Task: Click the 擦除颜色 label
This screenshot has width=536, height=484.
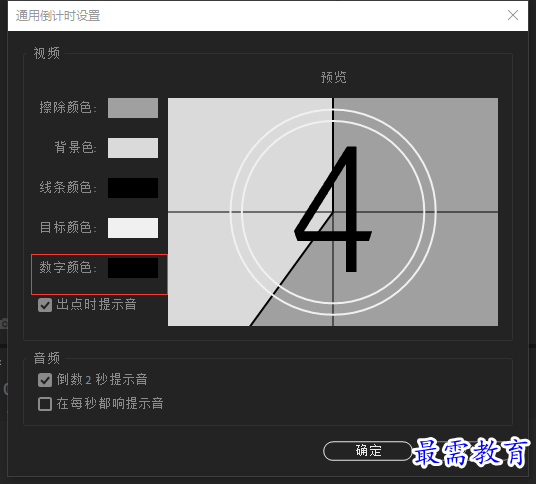Action: [68, 108]
